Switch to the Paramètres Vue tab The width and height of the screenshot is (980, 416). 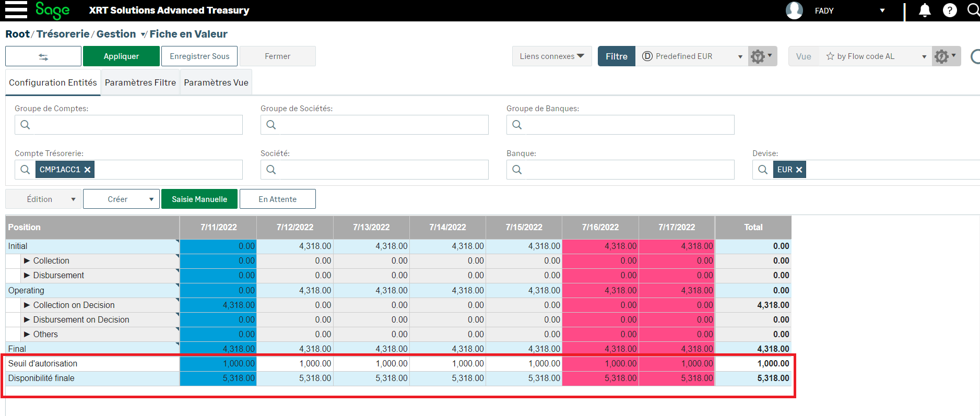coord(216,82)
